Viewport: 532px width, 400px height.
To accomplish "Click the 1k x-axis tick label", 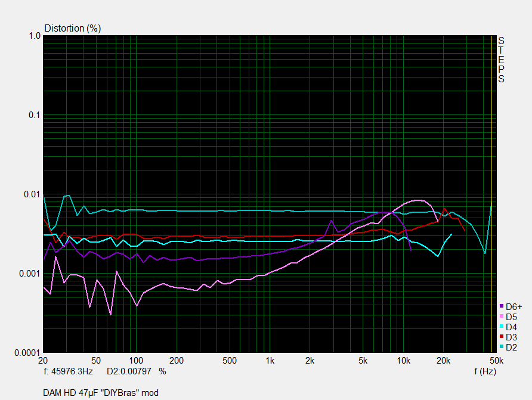I will click(270, 361).
